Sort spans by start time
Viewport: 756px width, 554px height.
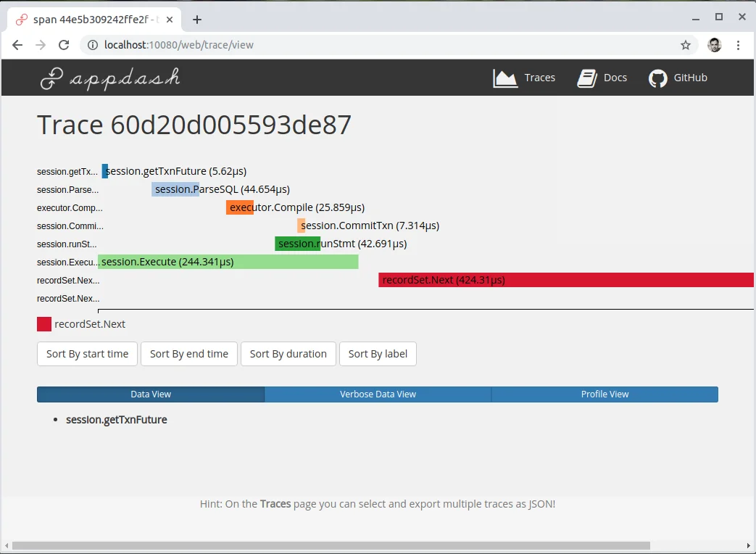point(87,354)
